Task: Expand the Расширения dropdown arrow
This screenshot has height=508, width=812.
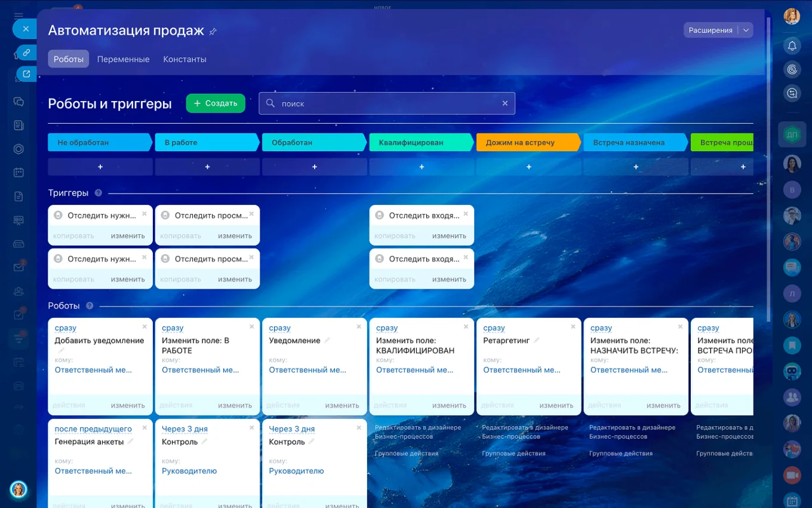Action: tap(746, 30)
